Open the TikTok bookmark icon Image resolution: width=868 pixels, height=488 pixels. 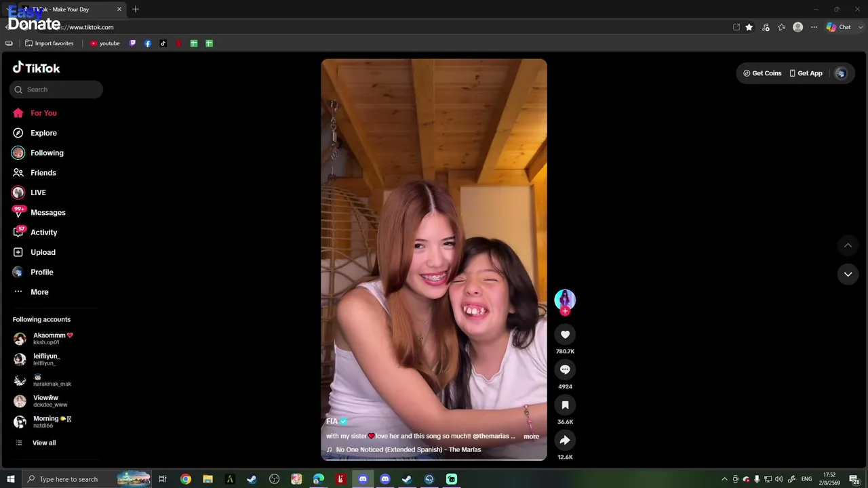coord(163,43)
